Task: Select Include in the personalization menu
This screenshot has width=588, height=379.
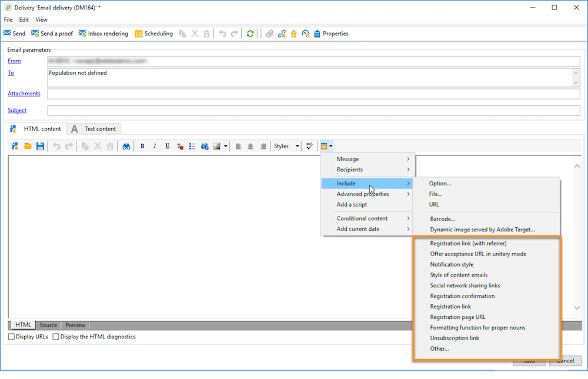Action: click(x=367, y=184)
